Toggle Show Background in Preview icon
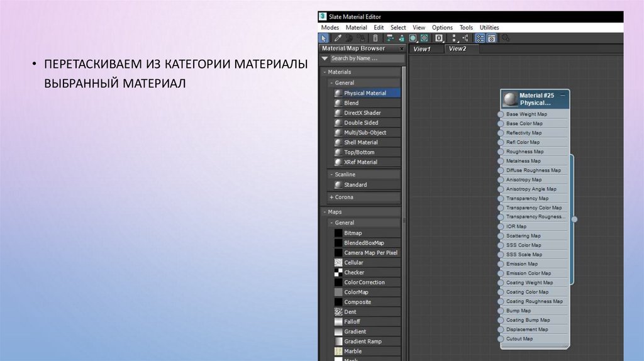Viewport: 644px width, 361px height. tap(425, 38)
